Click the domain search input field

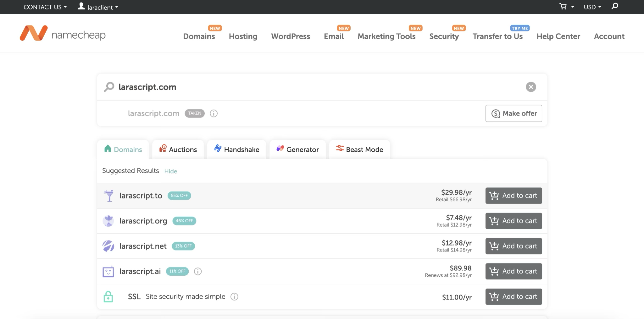click(x=314, y=87)
